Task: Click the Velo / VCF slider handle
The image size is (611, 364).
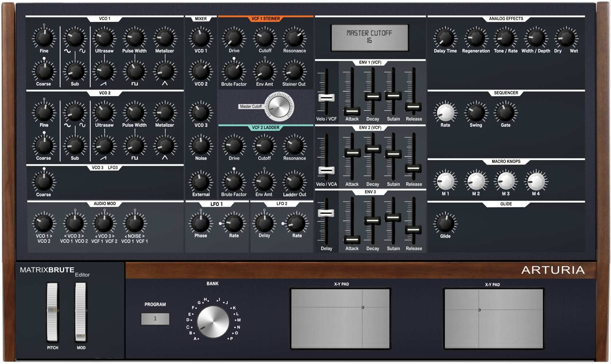Action: [x=326, y=98]
